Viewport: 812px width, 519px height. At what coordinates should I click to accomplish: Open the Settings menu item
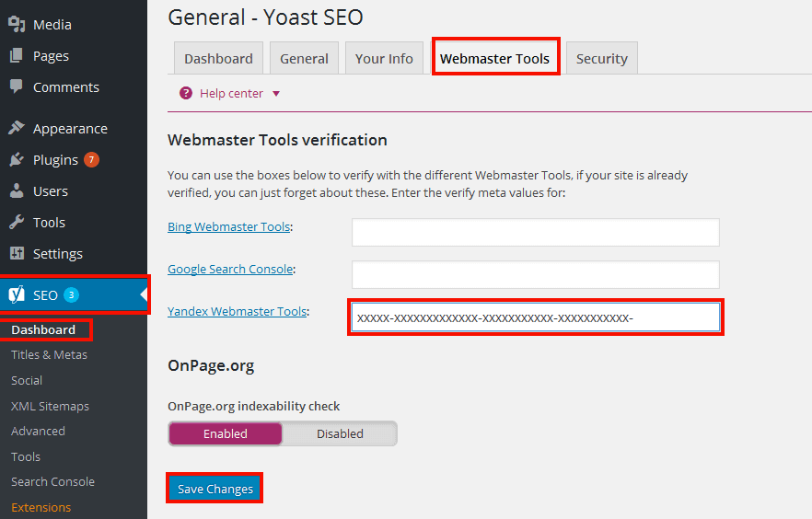point(57,254)
